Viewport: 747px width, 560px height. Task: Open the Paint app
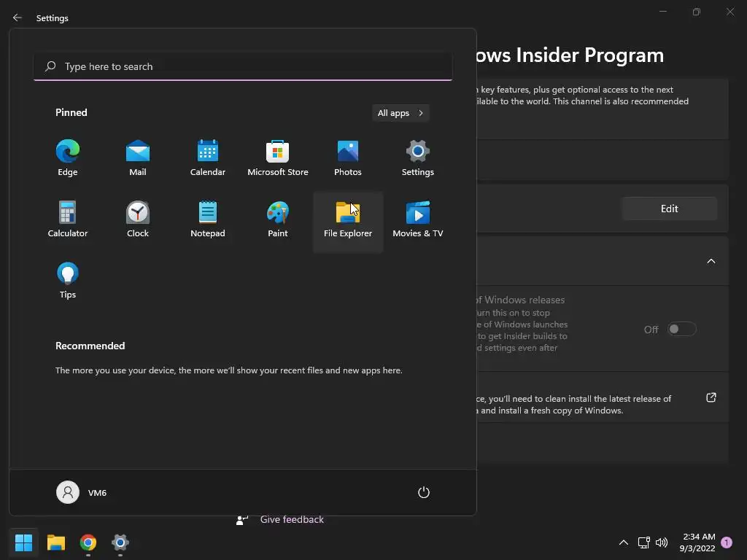pyautogui.click(x=278, y=219)
